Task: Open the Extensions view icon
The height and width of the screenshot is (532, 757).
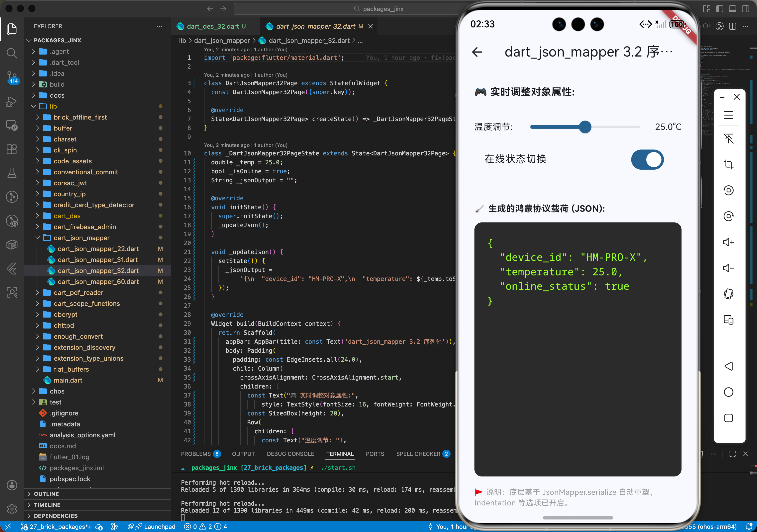Action: (12, 149)
